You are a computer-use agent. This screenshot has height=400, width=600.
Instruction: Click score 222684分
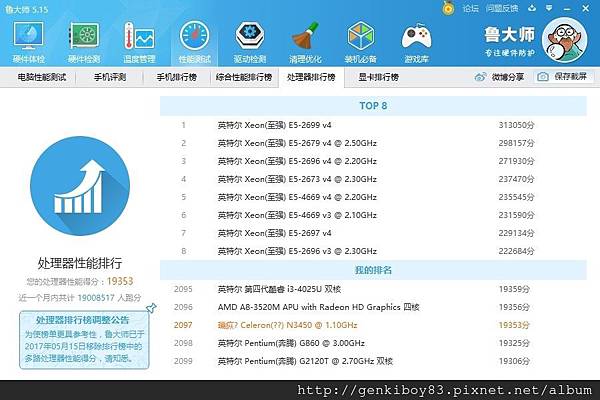click(x=516, y=251)
